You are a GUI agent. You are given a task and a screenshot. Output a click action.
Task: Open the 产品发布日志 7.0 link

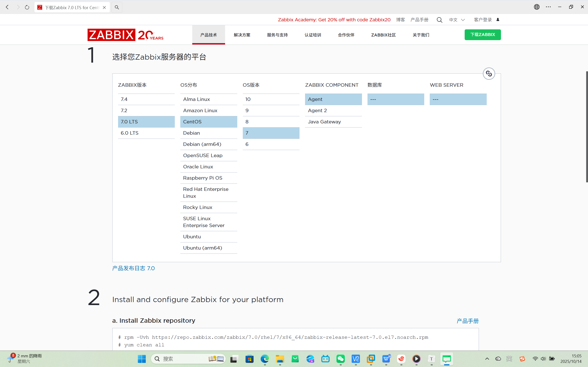coord(133,268)
